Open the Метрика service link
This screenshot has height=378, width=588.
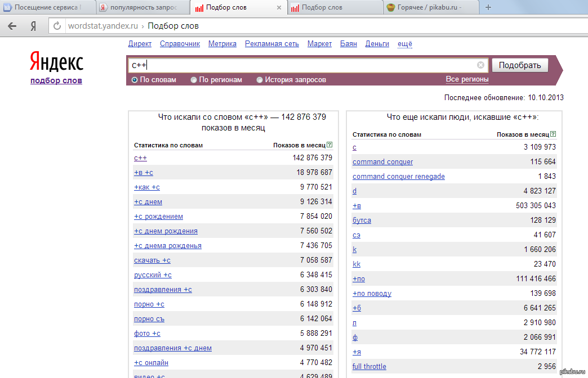pos(222,44)
